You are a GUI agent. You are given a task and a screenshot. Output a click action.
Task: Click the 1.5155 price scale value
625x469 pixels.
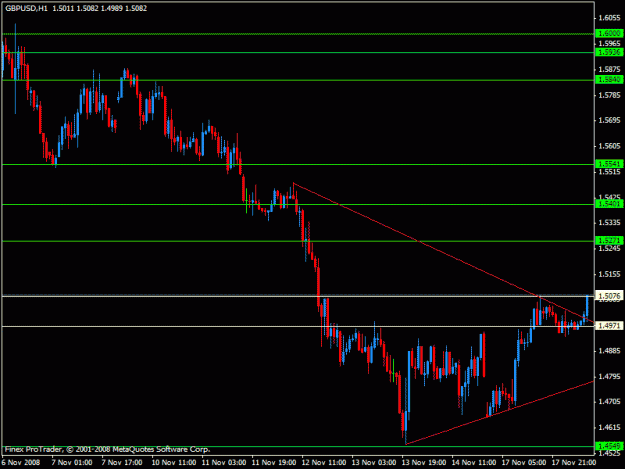[x=609, y=274]
